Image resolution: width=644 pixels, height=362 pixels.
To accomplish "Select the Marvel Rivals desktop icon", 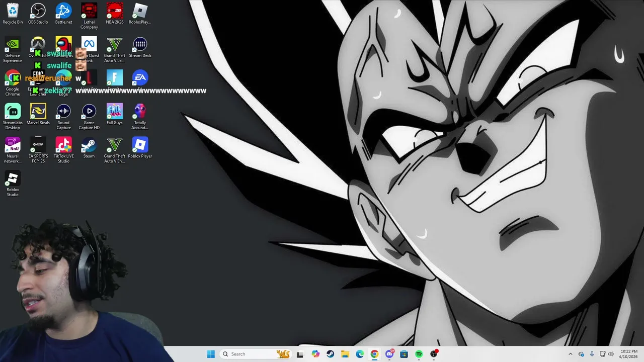I will tap(38, 114).
